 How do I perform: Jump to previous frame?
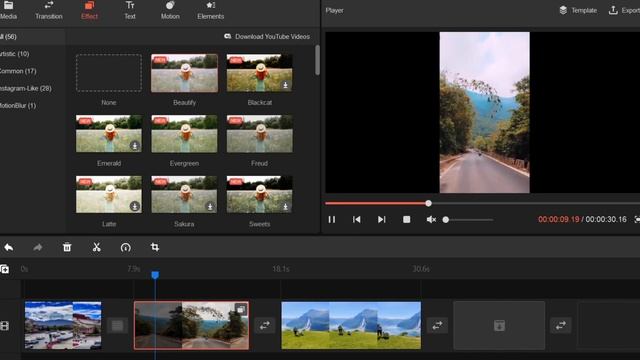point(356,220)
